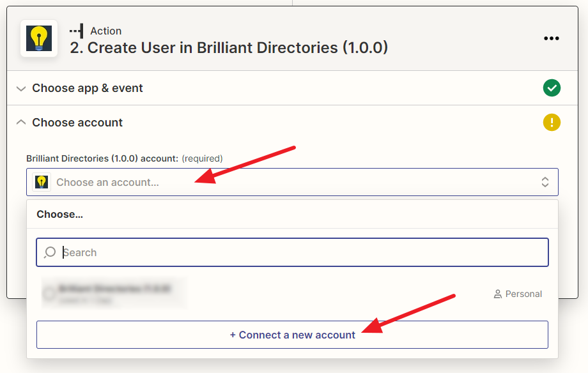
Task: Click the up-down arrows of account selector
Action: pos(545,182)
